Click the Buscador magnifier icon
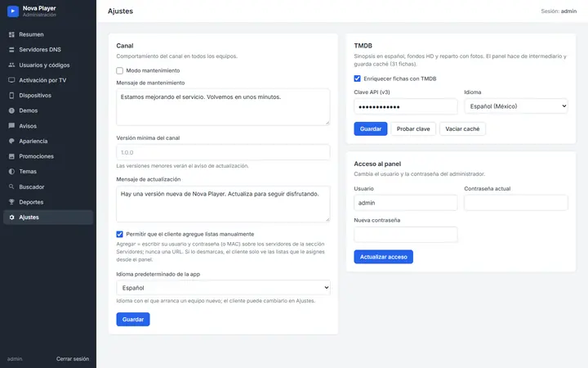588x368 pixels. click(11, 186)
